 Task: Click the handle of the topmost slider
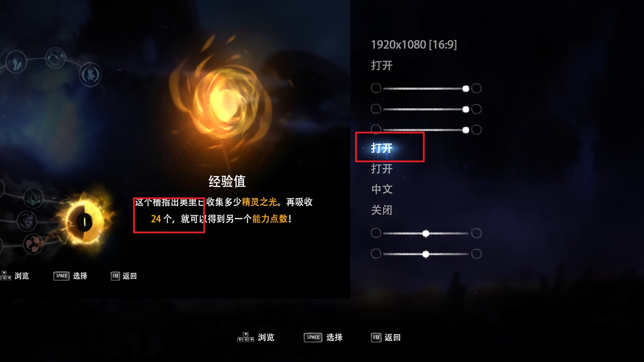[466, 88]
